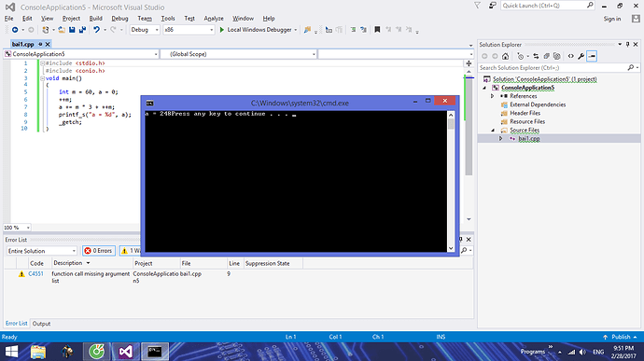Click the feedback icon beside Quick Launch

click(493, 6)
